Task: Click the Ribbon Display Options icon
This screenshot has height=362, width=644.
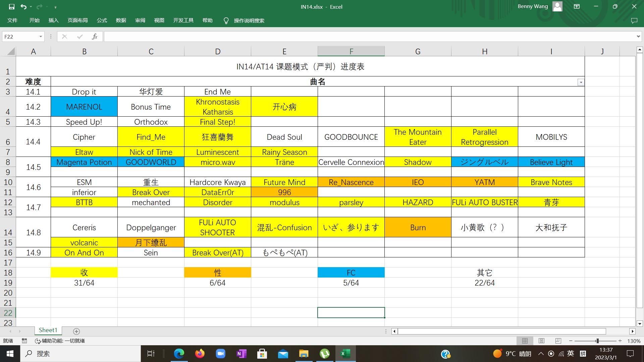Action: 577,6
